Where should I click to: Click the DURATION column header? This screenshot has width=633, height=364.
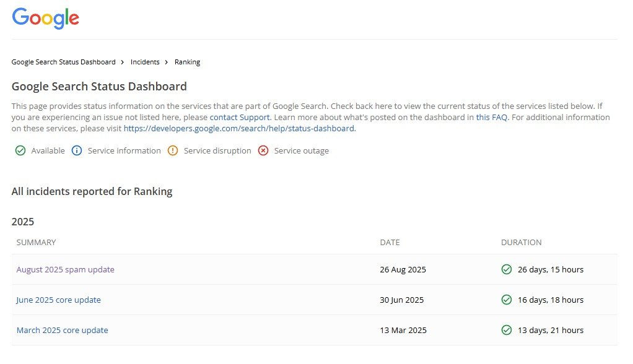(521, 243)
